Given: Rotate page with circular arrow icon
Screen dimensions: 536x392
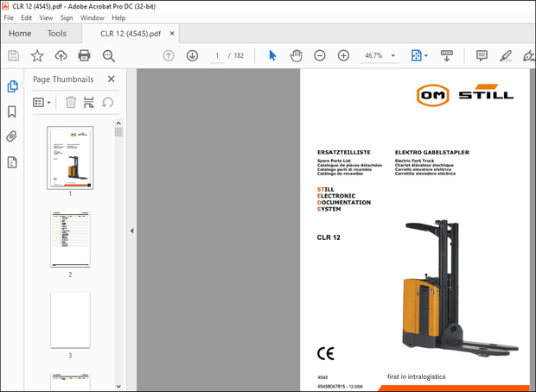Looking at the screenshot, I should coord(107,102).
